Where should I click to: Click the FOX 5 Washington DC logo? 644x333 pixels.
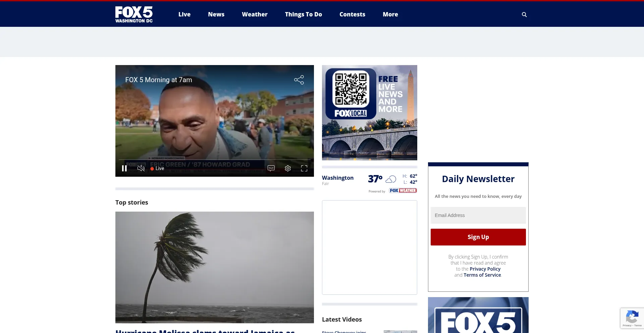pos(134,14)
